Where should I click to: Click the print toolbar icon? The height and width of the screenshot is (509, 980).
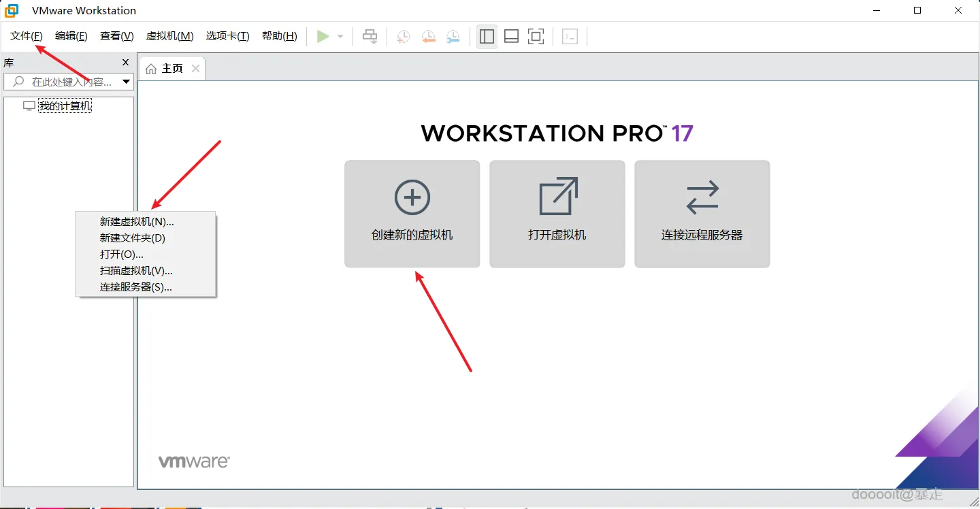point(370,36)
